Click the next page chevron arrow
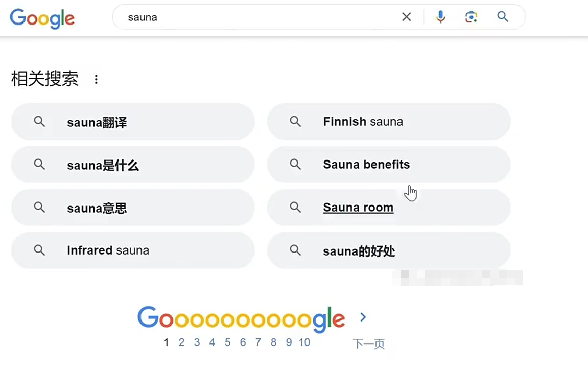The image size is (588, 367). click(x=363, y=317)
